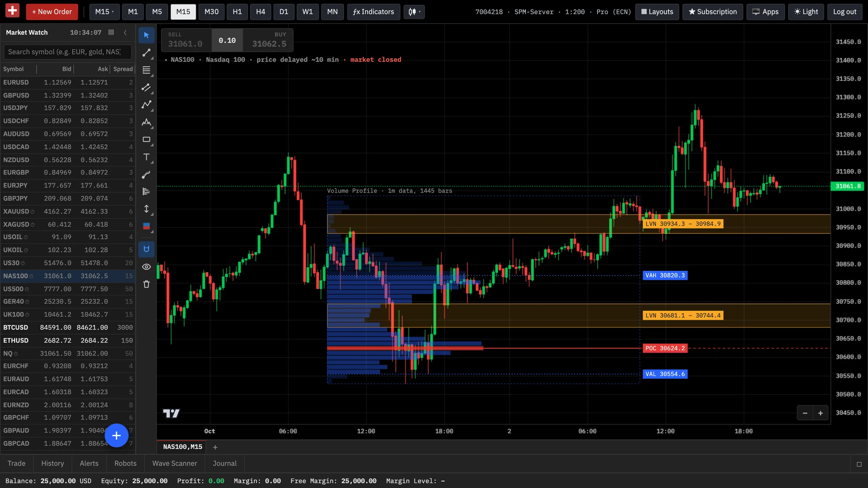Sort Market Watch by Spread column
This screenshot has height=488, width=868.
(123, 69)
